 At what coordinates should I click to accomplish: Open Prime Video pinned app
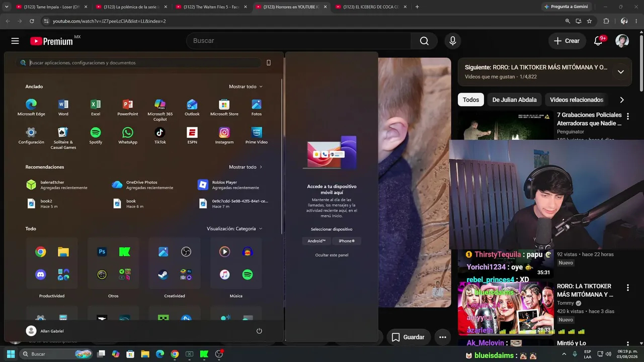click(257, 136)
